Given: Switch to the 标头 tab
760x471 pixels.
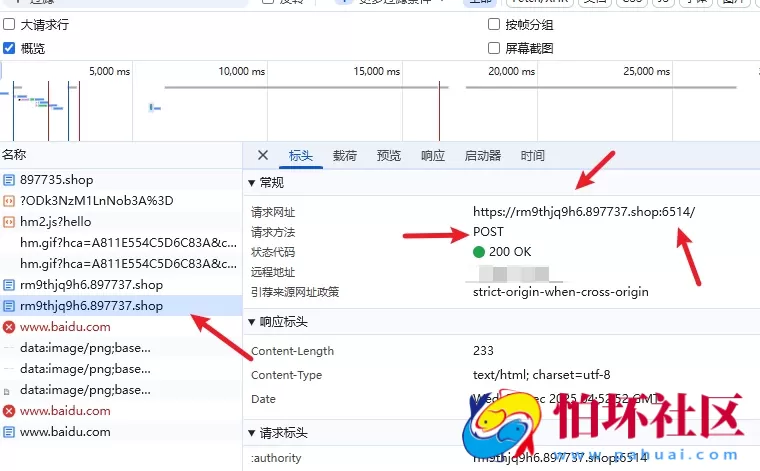Looking at the screenshot, I should coord(301,156).
